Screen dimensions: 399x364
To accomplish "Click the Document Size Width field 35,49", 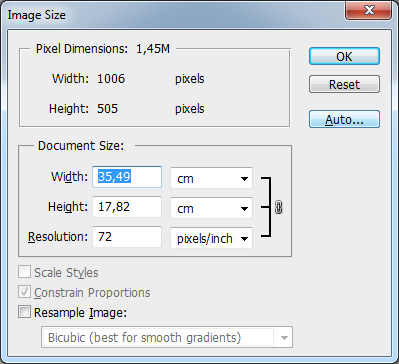I will (127, 177).
